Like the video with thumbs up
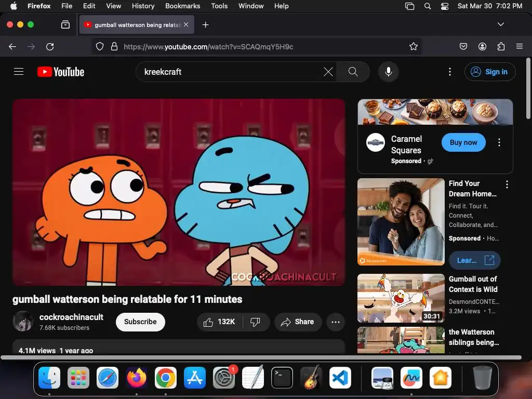 coord(220,322)
